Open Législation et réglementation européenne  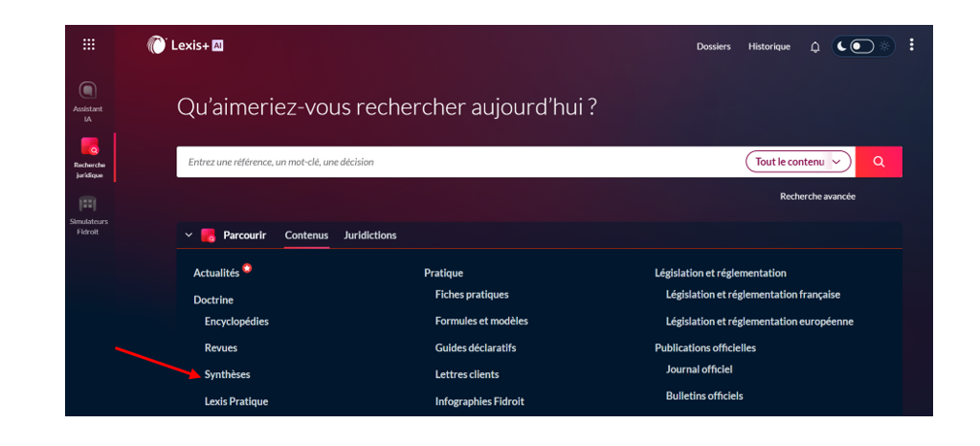[x=760, y=322]
